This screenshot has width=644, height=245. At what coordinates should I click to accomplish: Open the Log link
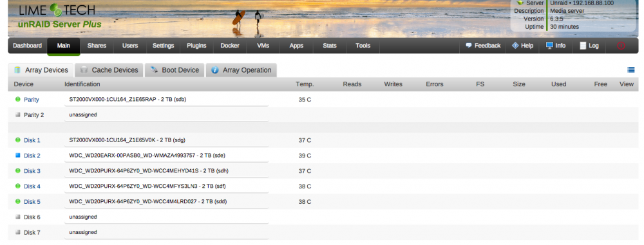point(594,46)
